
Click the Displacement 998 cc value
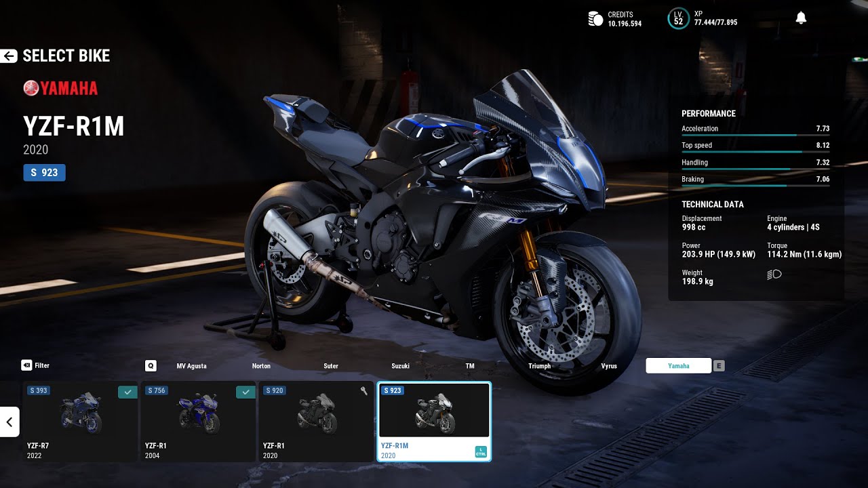click(x=694, y=227)
